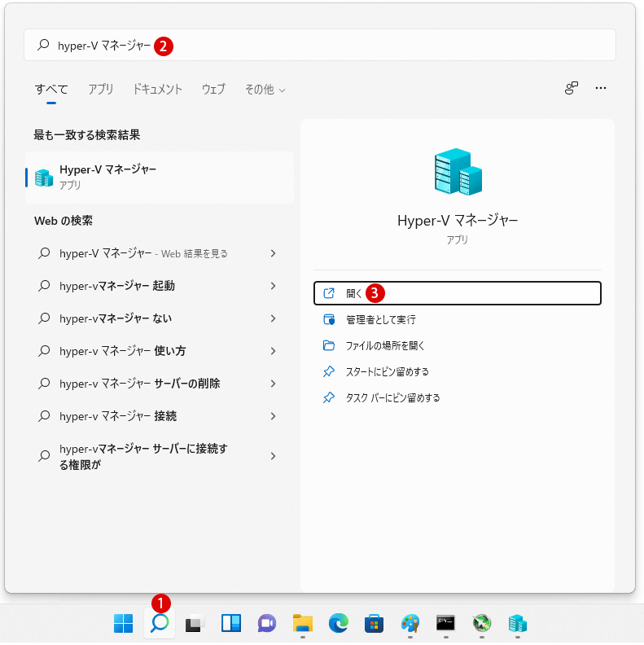
Task: Expand chevron for '起動' suggestion
Action: [273, 286]
